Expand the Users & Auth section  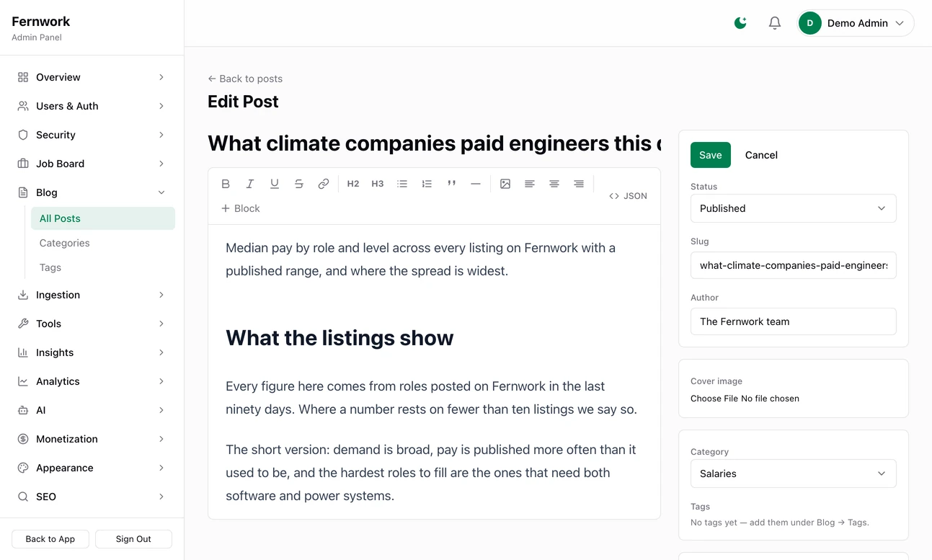(x=92, y=106)
